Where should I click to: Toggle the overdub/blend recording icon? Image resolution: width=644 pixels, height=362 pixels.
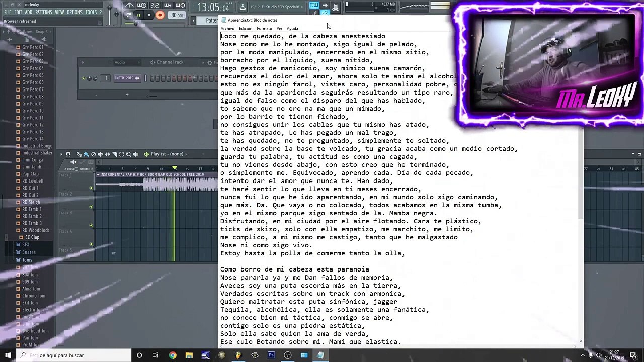[168, 6]
